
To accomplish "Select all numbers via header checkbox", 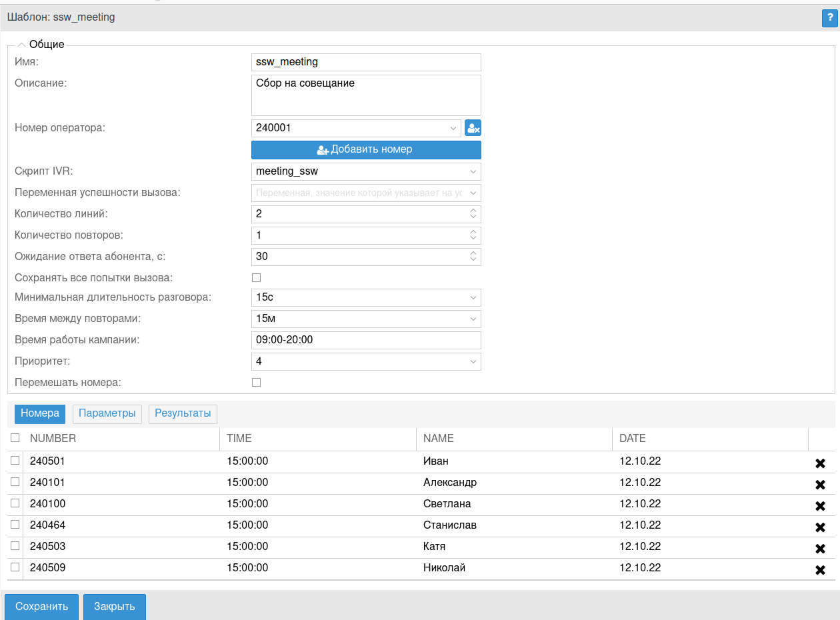I will click(15, 438).
